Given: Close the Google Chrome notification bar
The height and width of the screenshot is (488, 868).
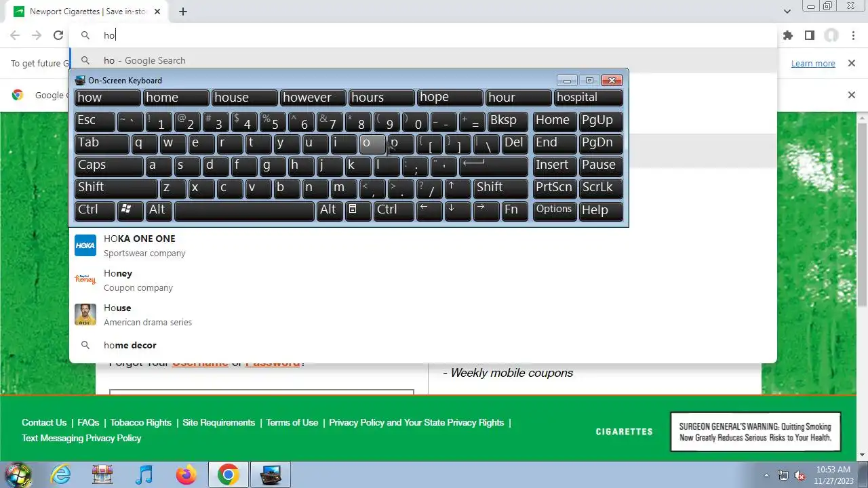Looking at the screenshot, I should (x=852, y=95).
